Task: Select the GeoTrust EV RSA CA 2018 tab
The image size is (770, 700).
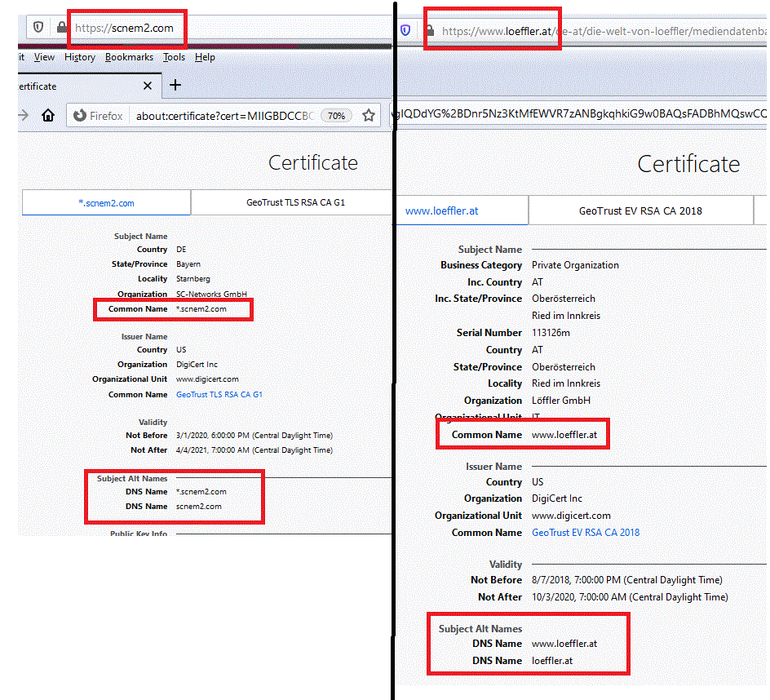Action: pyautogui.click(x=640, y=210)
